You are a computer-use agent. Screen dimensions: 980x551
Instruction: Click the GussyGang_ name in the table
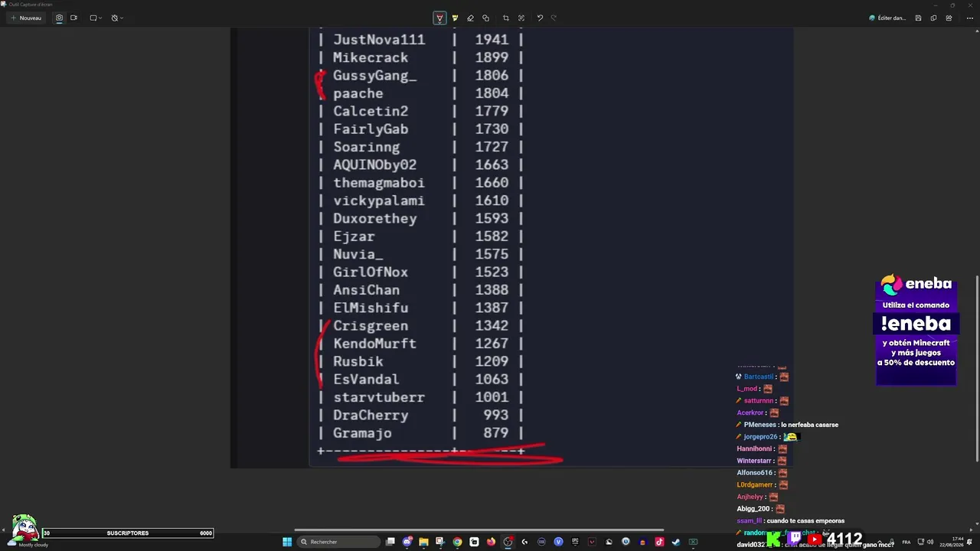(x=375, y=76)
